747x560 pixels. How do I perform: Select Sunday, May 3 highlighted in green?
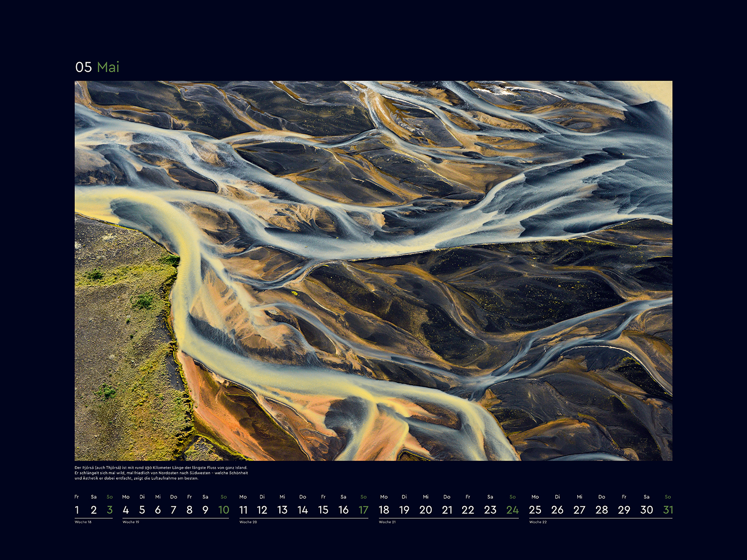click(x=110, y=510)
